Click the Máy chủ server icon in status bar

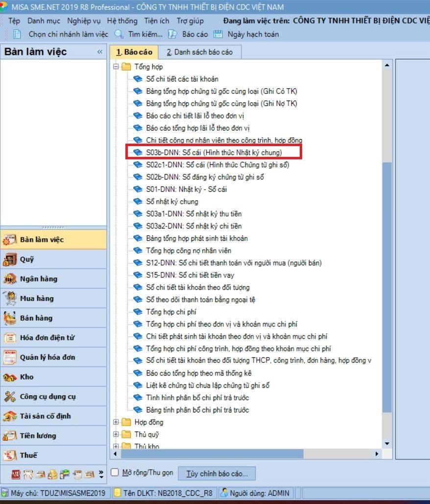coord(4,493)
